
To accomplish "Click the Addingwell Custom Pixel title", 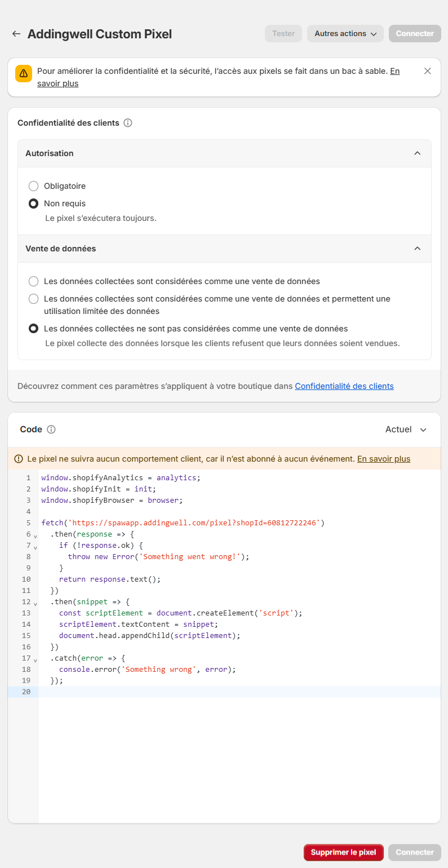I will pyautogui.click(x=100, y=34).
